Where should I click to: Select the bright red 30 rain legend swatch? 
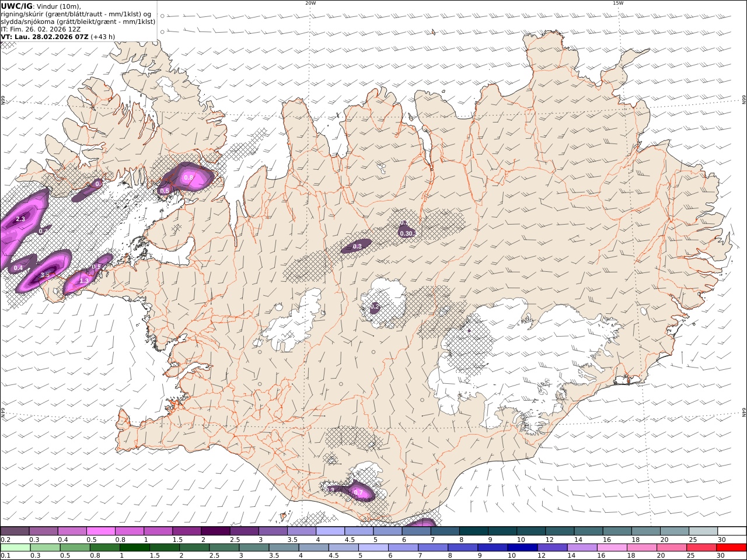pos(732,547)
